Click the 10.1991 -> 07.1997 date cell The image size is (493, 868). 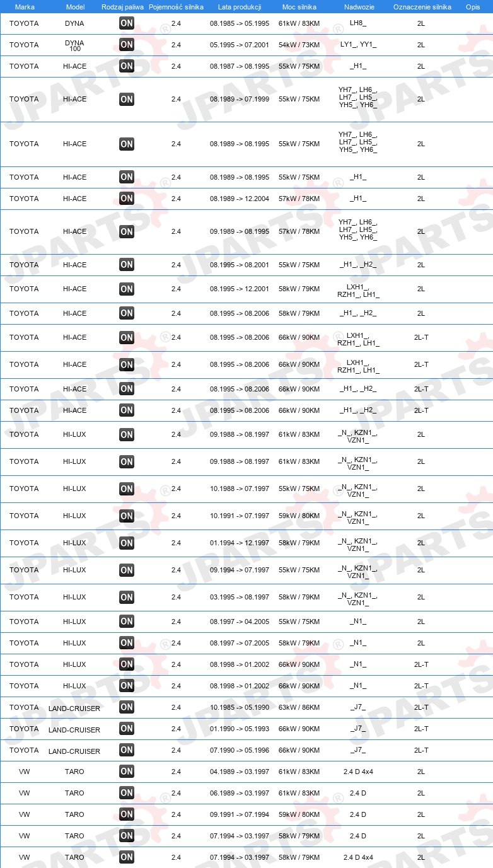[240, 516]
